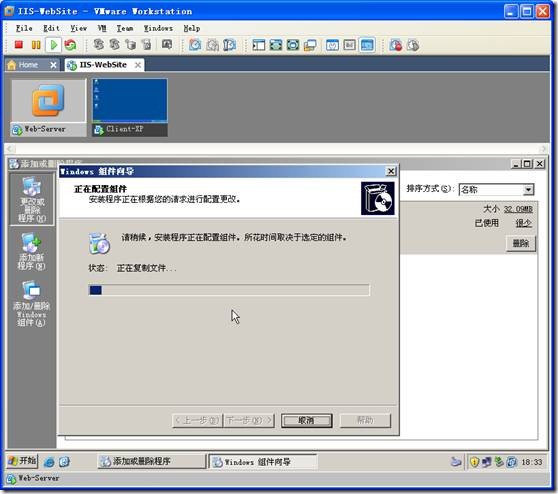The width and height of the screenshot is (558, 494).
Task: Click the network connection tray icon
Action: [x=486, y=462]
